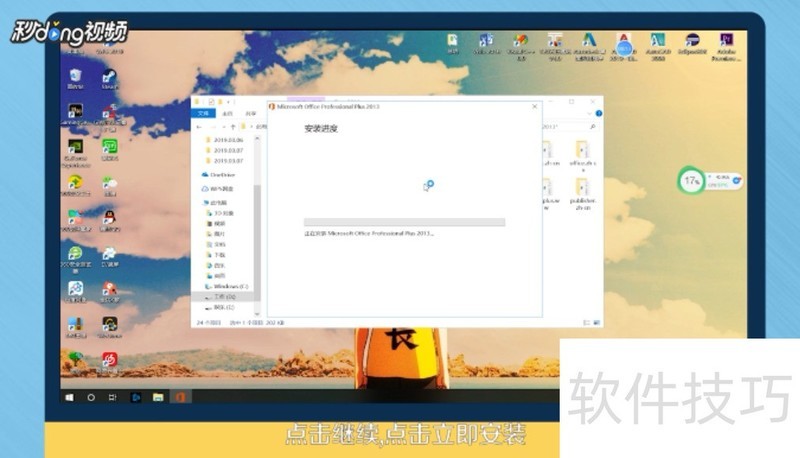800x458 pixels.
Task: Open the publisher zh-cn folder in Explorer
Action: pos(582,193)
